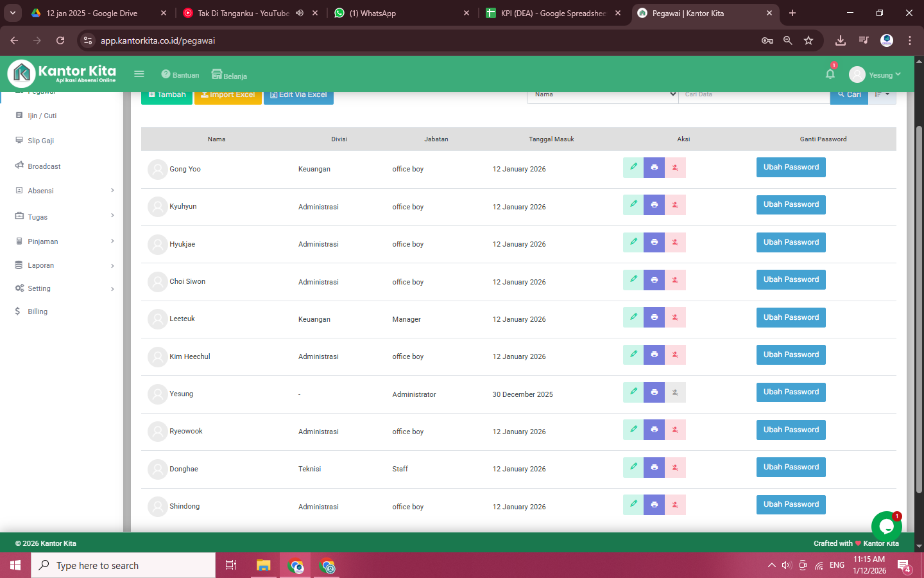
Task: Click the remove employee icon for Hyukjae
Action: (x=675, y=243)
